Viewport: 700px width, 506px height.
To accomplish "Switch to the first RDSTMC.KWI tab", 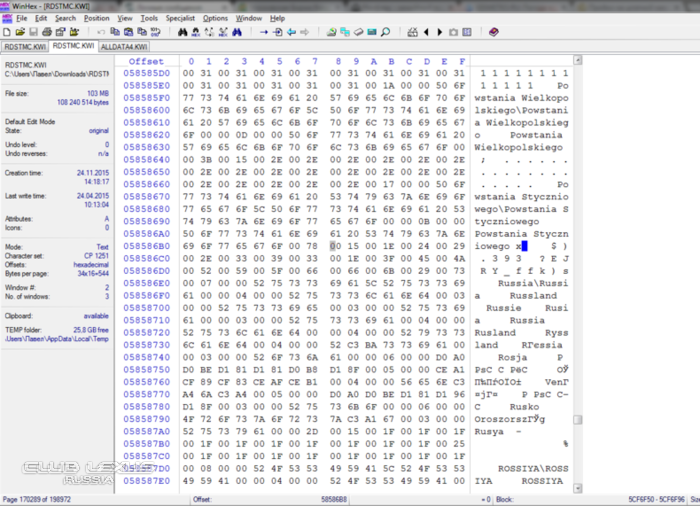I will click(x=22, y=46).
